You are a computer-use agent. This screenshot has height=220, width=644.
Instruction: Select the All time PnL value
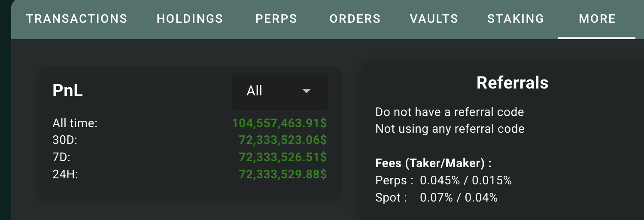[279, 123]
